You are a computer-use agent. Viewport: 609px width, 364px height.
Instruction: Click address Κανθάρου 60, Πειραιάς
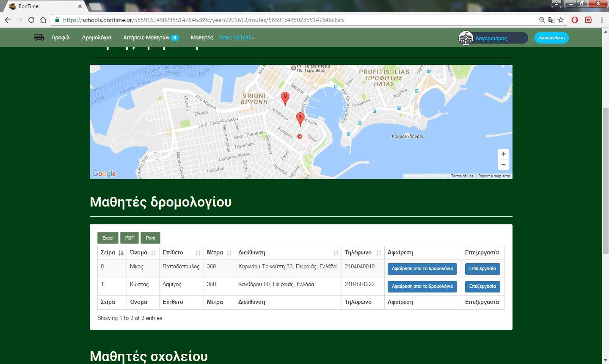[276, 284]
